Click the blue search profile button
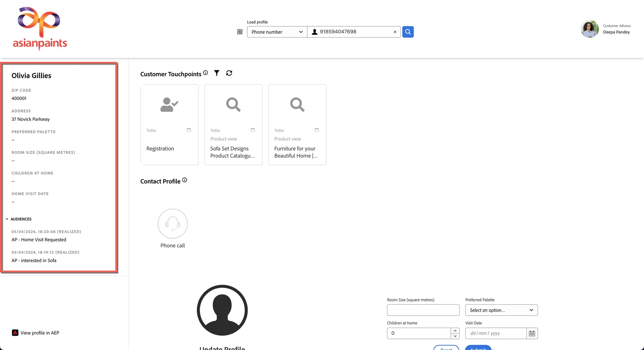This screenshot has height=350, width=644. [408, 32]
